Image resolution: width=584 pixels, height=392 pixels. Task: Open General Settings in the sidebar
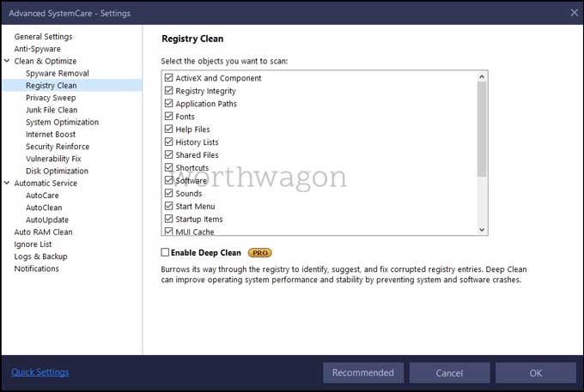(x=43, y=37)
